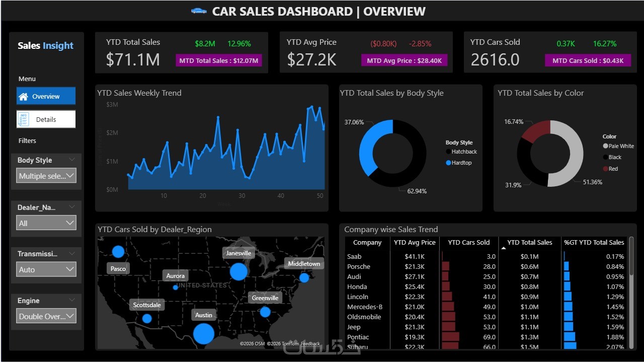Click the car icon beside the dashboard title
Image resolution: width=644 pixels, height=362 pixels.
click(x=199, y=11)
